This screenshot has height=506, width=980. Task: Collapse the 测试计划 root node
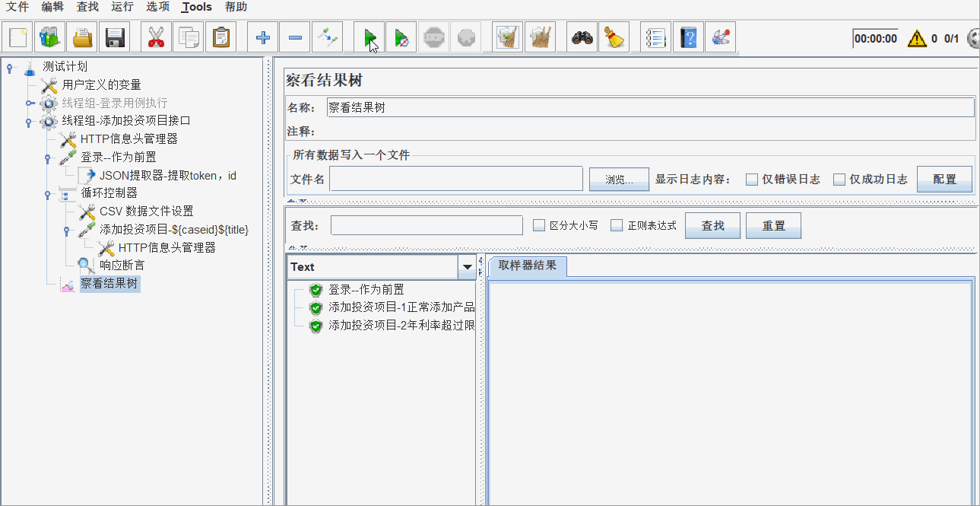pyautogui.click(x=9, y=68)
